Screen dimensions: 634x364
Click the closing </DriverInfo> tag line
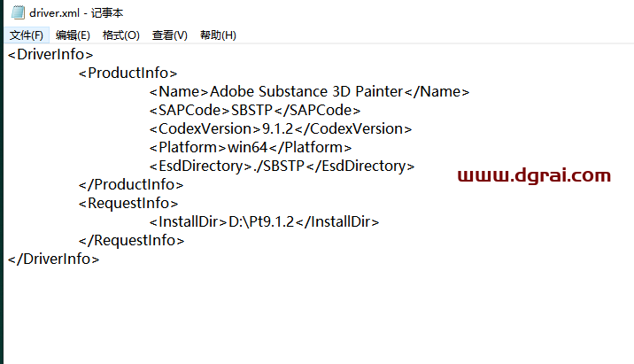pyautogui.click(x=53, y=259)
